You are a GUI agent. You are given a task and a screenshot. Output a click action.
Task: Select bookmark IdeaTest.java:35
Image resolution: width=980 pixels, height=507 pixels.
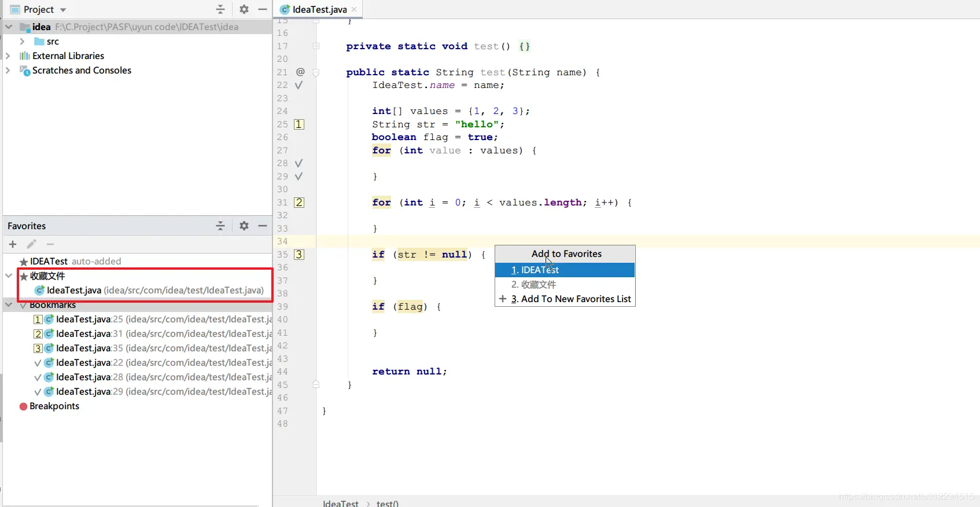(153, 348)
